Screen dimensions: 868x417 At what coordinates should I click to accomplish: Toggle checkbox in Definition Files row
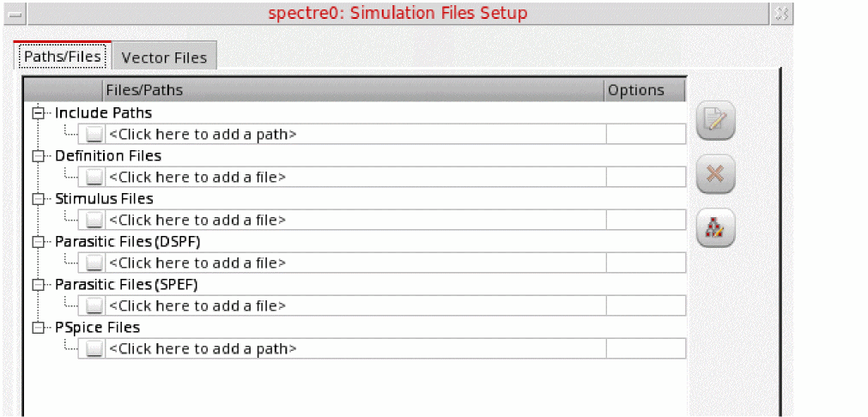coord(94,177)
